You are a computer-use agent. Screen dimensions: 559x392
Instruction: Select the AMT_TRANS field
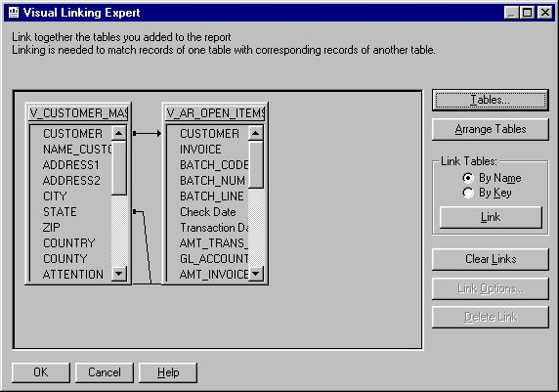213,242
